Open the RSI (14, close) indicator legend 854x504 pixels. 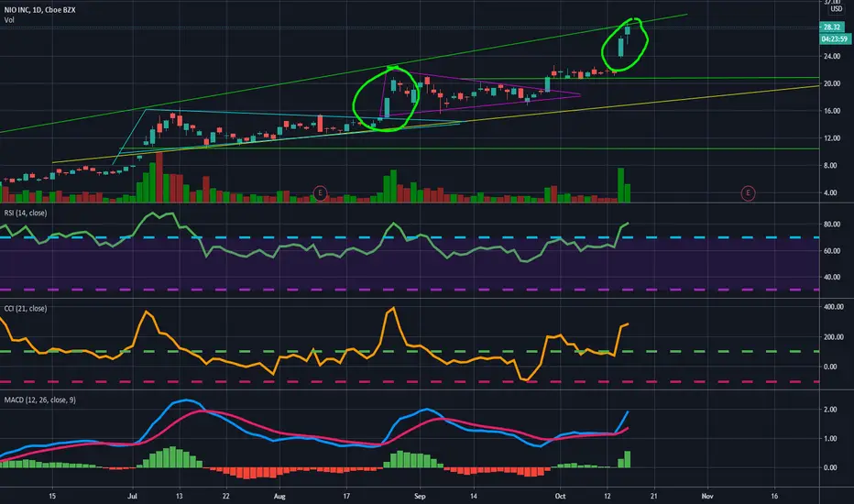click(26, 213)
